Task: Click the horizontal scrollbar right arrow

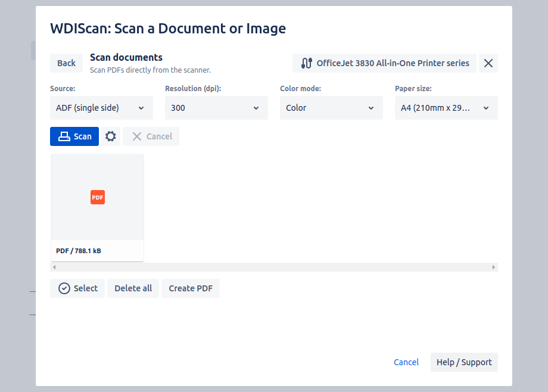Action: pyautogui.click(x=494, y=267)
